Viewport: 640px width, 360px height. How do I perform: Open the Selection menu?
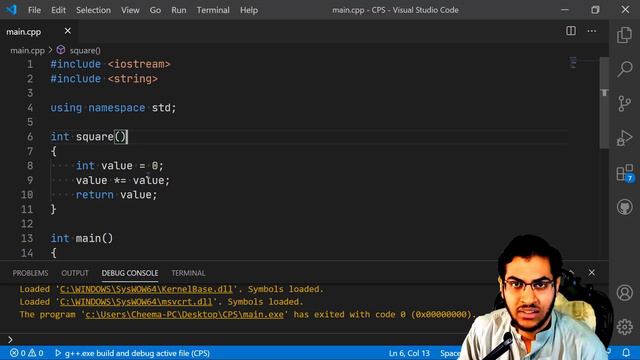point(93,10)
